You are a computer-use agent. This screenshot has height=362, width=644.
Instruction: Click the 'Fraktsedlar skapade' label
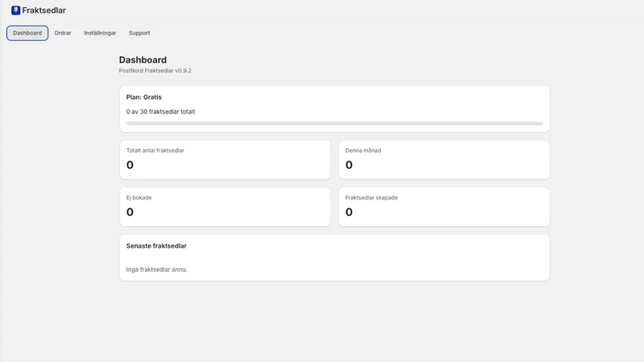tap(371, 198)
